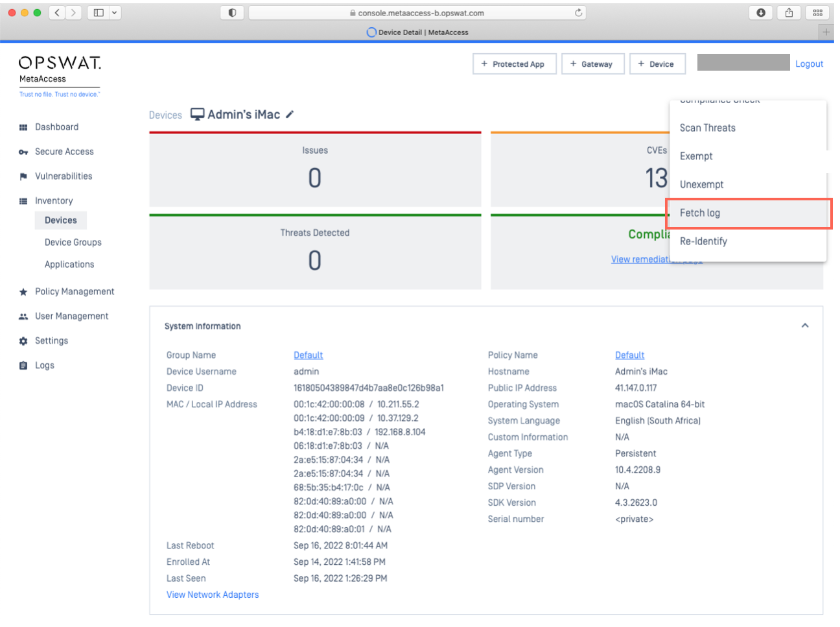
Task: Click the Issues count card
Action: (x=315, y=170)
